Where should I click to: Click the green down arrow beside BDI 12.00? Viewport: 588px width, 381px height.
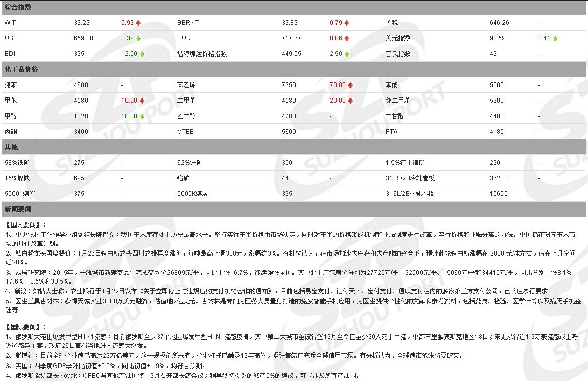click(x=142, y=54)
